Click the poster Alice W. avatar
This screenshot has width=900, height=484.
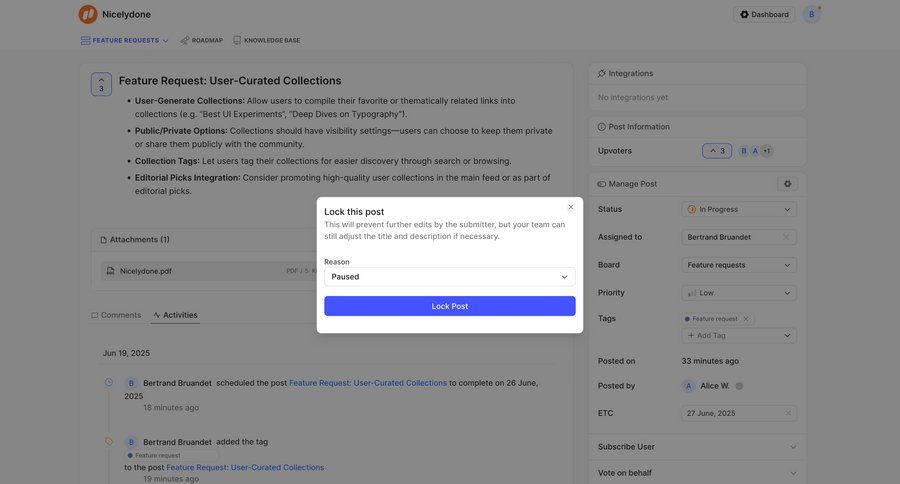click(688, 386)
